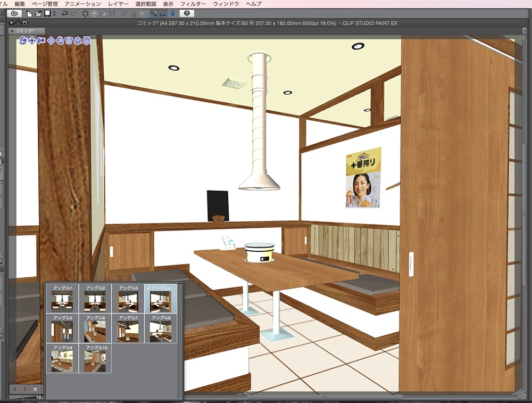Image resolution: width=532 pixels, height=403 pixels.
Task: Select the camera rotation tool on the 3D canvas
Action: (22, 40)
